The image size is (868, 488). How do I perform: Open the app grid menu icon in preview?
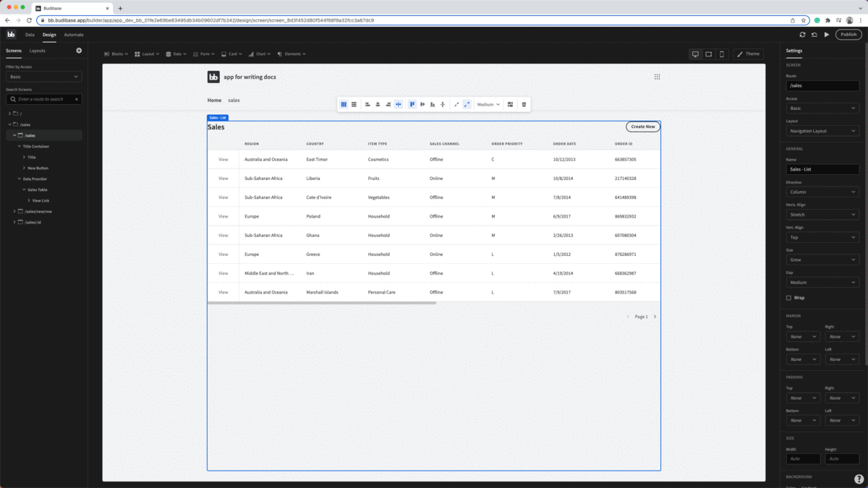(x=657, y=77)
